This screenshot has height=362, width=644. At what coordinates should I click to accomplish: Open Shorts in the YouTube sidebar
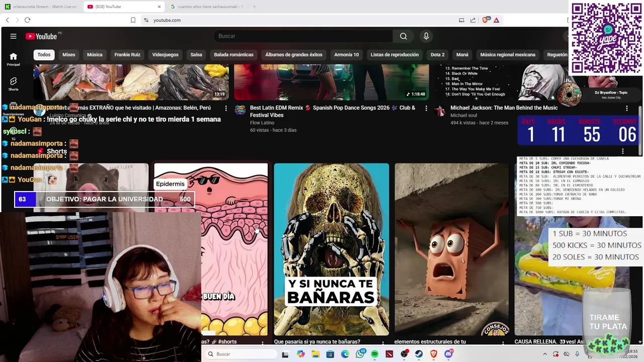[x=14, y=83]
